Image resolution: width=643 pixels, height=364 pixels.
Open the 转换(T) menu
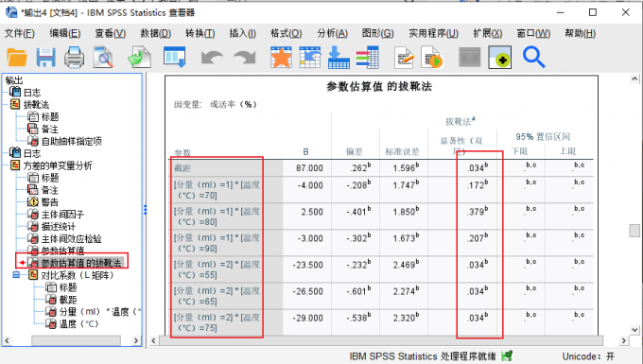coord(200,33)
